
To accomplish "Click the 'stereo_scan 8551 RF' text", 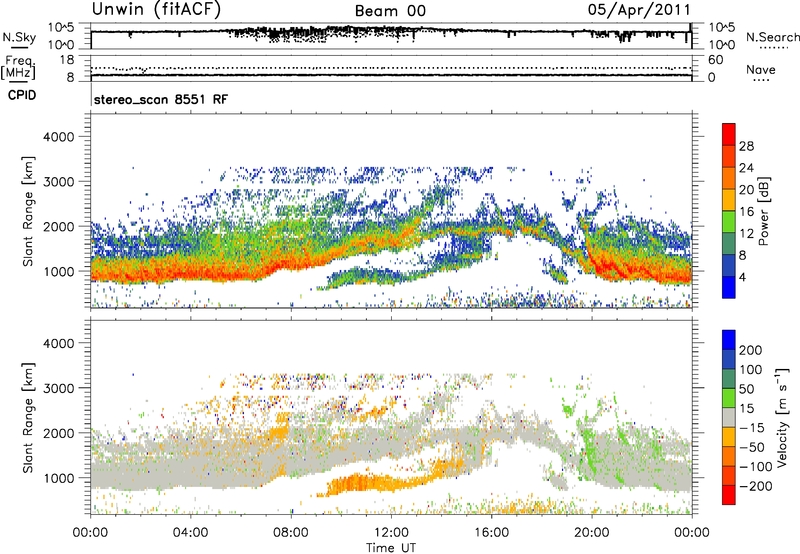I will 161,99.
